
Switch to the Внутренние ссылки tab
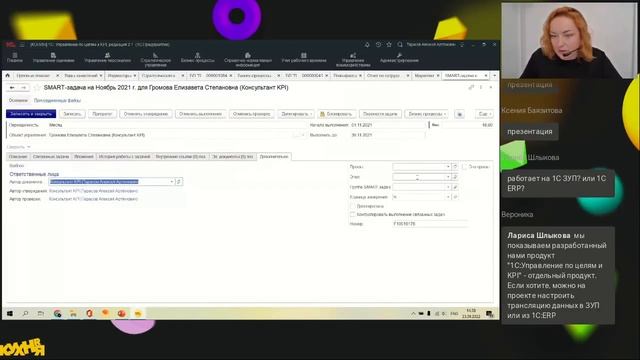pyautogui.click(x=181, y=156)
